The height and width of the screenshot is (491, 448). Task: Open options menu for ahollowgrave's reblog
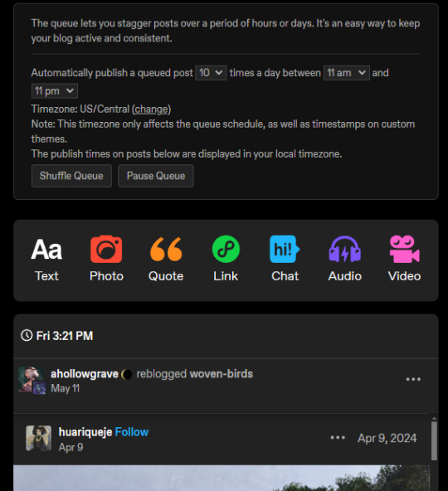413,379
